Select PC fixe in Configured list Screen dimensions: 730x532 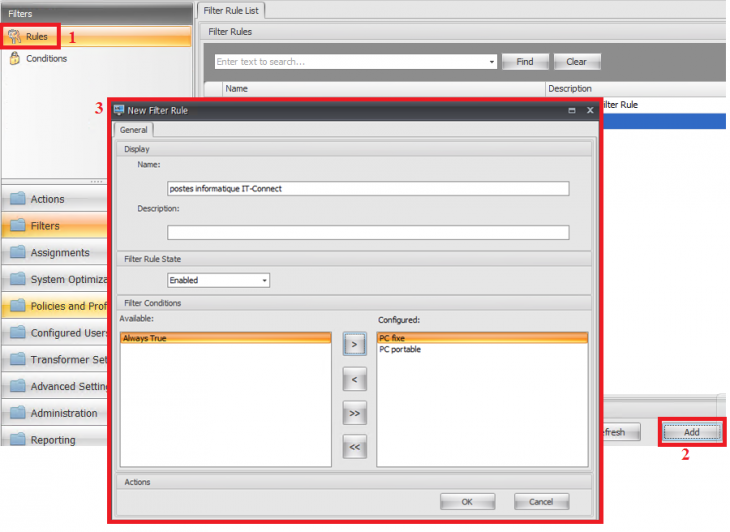click(482, 338)
